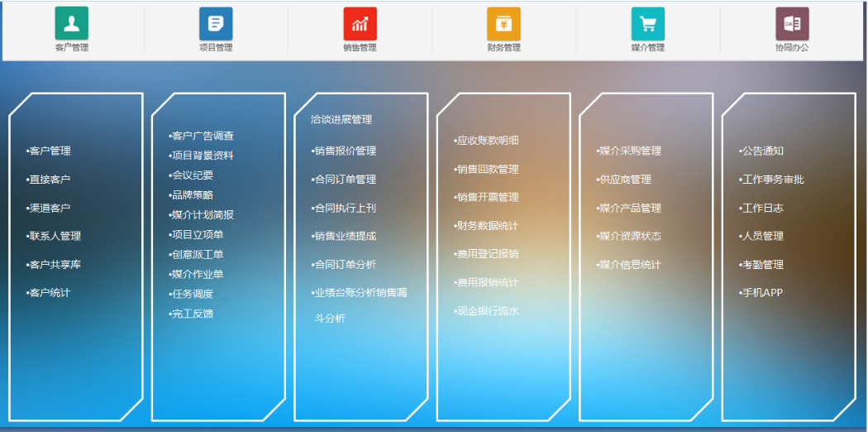The width and height of the screenshot is (868, 432).
Task: Click the purple 协同办公 OA icon
Action: (x=792, y=24)
